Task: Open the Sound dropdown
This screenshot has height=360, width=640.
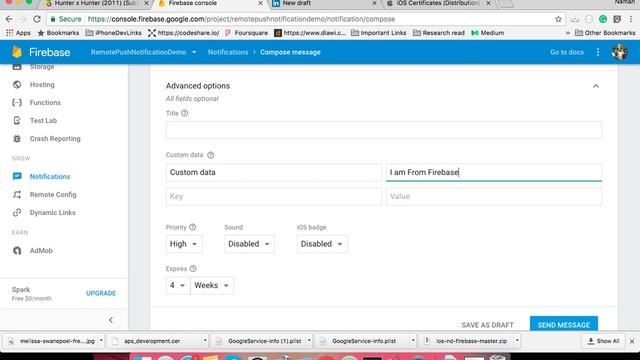Action: [249, 244]
